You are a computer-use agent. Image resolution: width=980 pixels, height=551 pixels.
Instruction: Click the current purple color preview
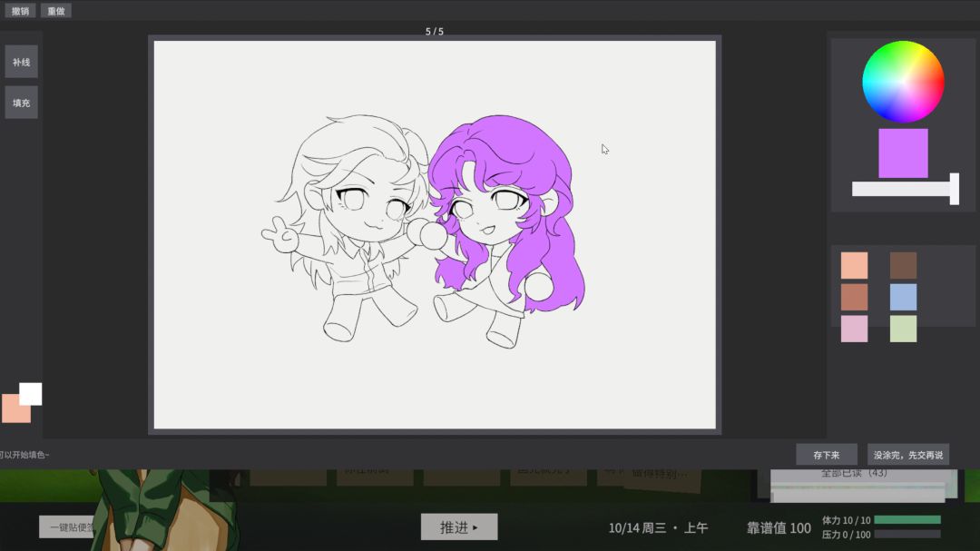click(x=903, y=153)
